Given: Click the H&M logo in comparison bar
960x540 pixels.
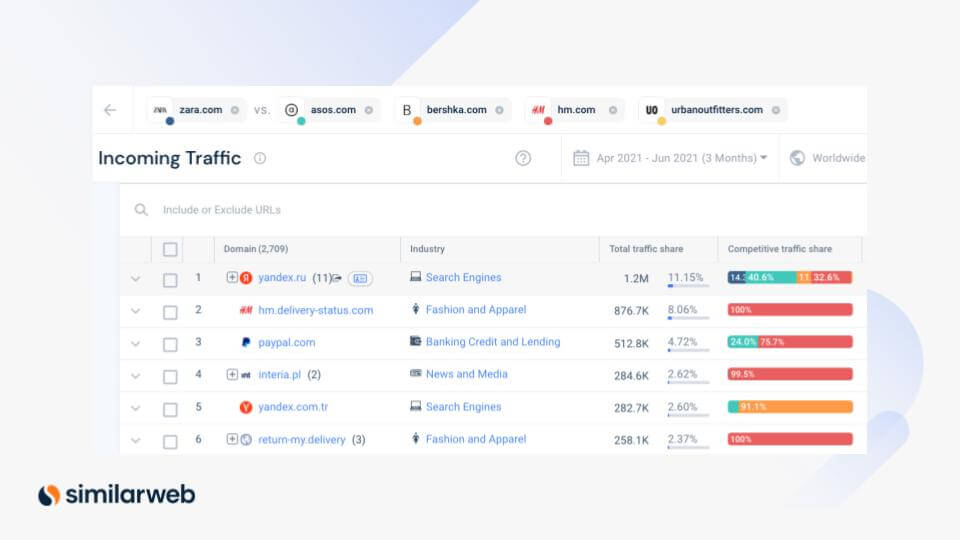Looking at the screenshot, I should (x=538, y=110).
